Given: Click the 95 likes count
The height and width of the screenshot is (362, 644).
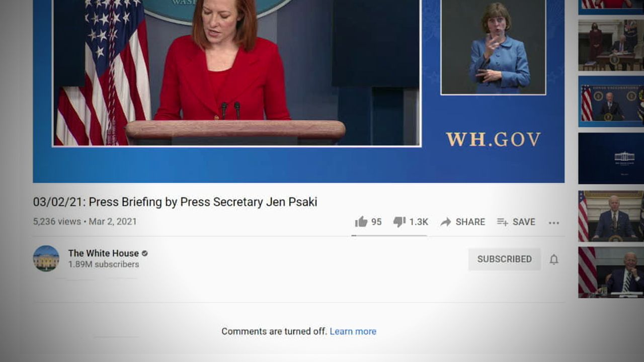Looking at the screenshot, I should 376,222.
